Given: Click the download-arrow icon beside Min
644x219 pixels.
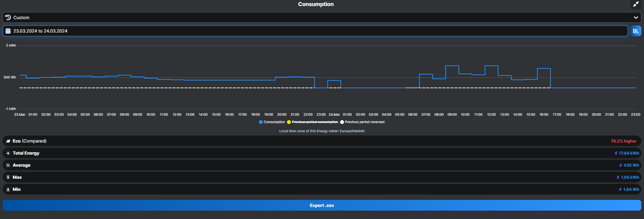Looking at the screenshot, I should point(8,189).
